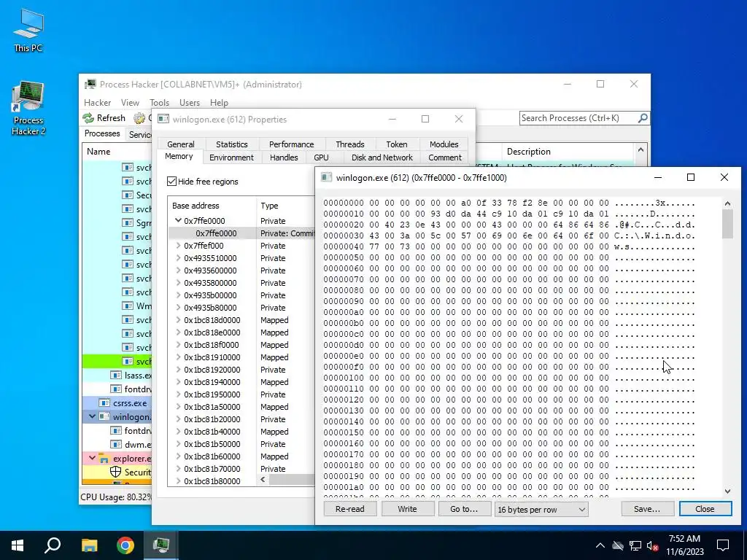
Task: Click the hex view scrollbar thumb
Action: coord(727,224)
